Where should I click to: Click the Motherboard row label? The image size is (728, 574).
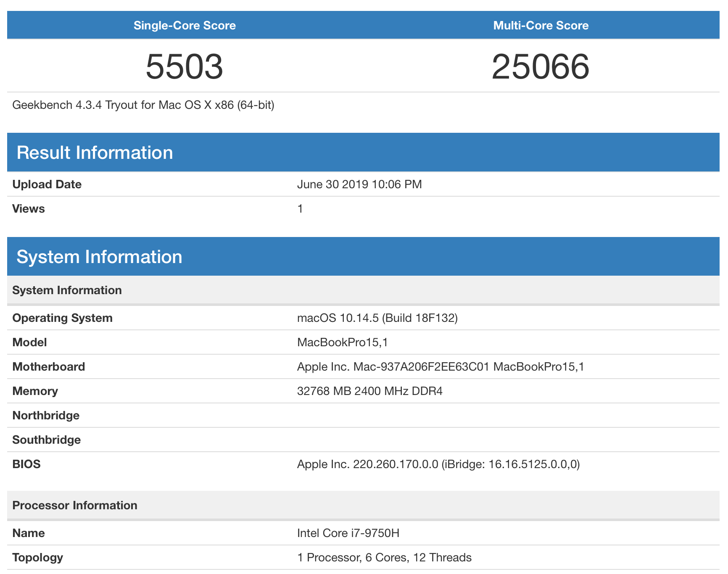[x=49, y=367]
